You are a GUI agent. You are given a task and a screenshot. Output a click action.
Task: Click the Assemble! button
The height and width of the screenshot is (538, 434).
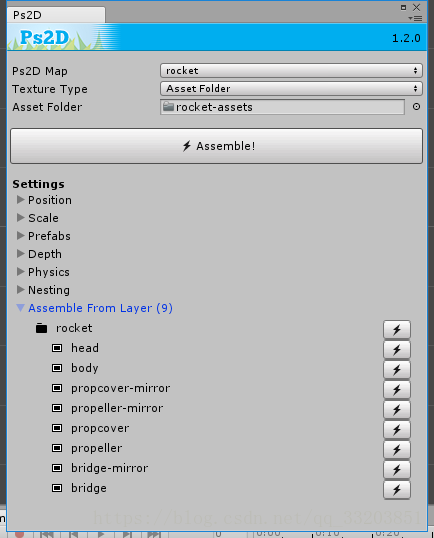[x=216, y=146]
